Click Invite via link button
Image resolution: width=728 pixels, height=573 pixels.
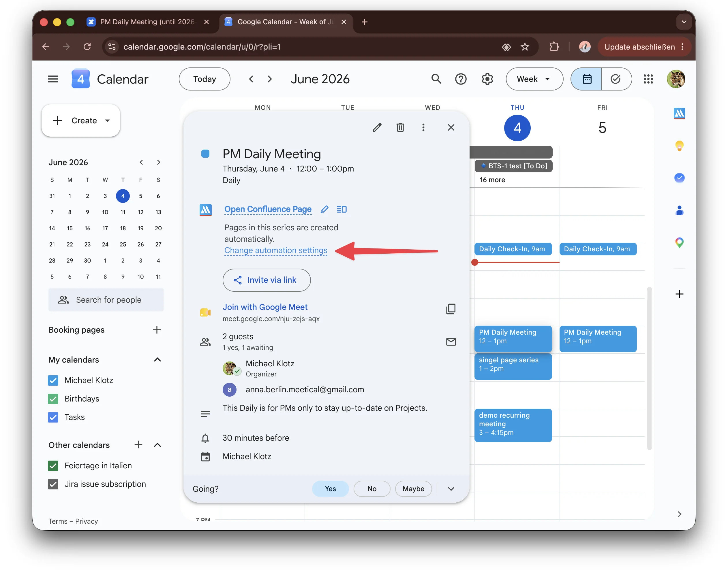pyautogui.click(x=267, y=280)
